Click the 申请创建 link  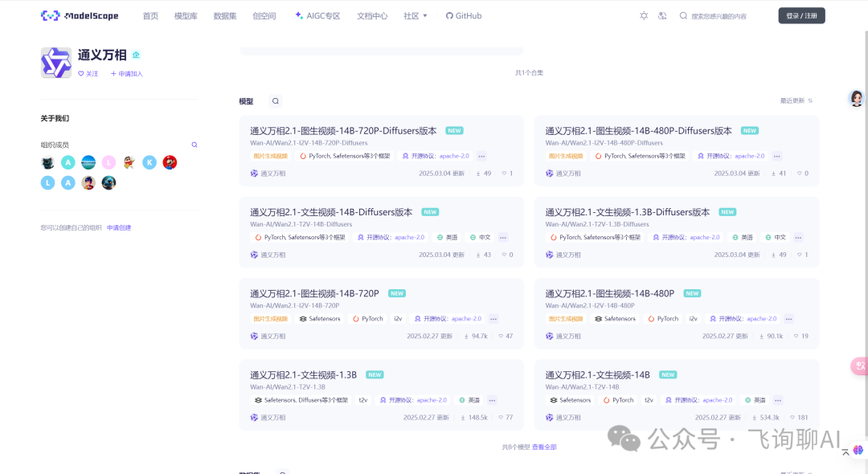point(119,228)
